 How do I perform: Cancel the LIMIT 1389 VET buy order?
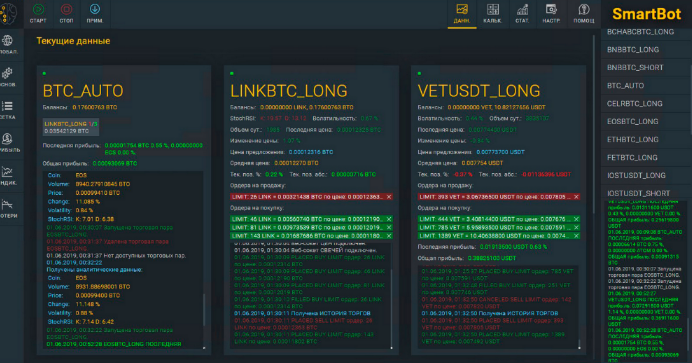click(x=576, y=236)
